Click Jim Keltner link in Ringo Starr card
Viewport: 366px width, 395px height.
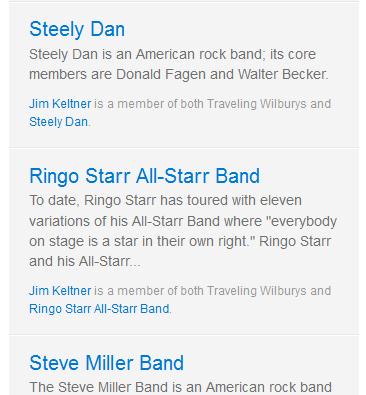tap(60, 291)
